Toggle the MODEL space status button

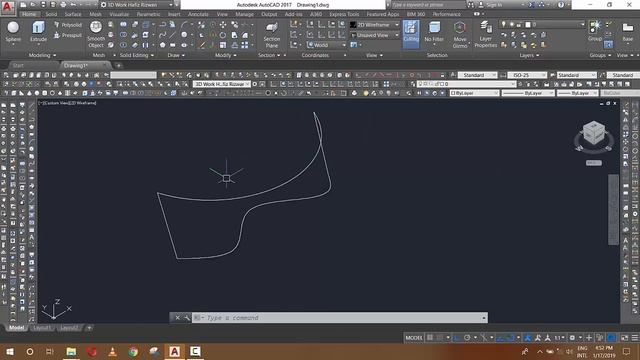tap(414, 338)
